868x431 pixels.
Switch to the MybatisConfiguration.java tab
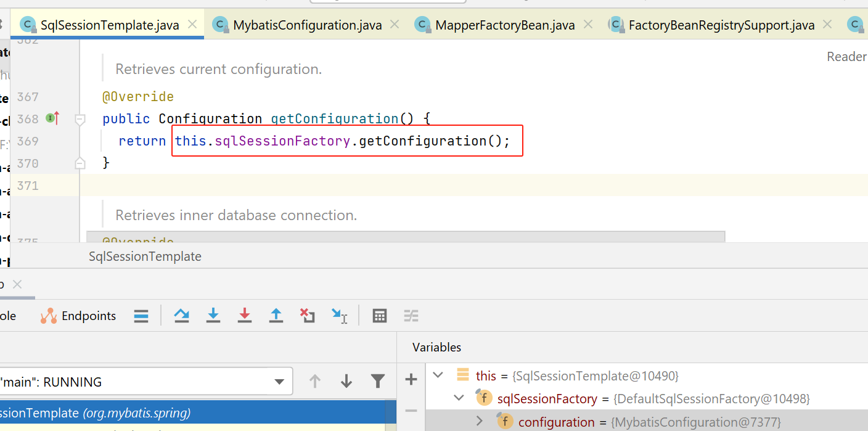point(307,25)
